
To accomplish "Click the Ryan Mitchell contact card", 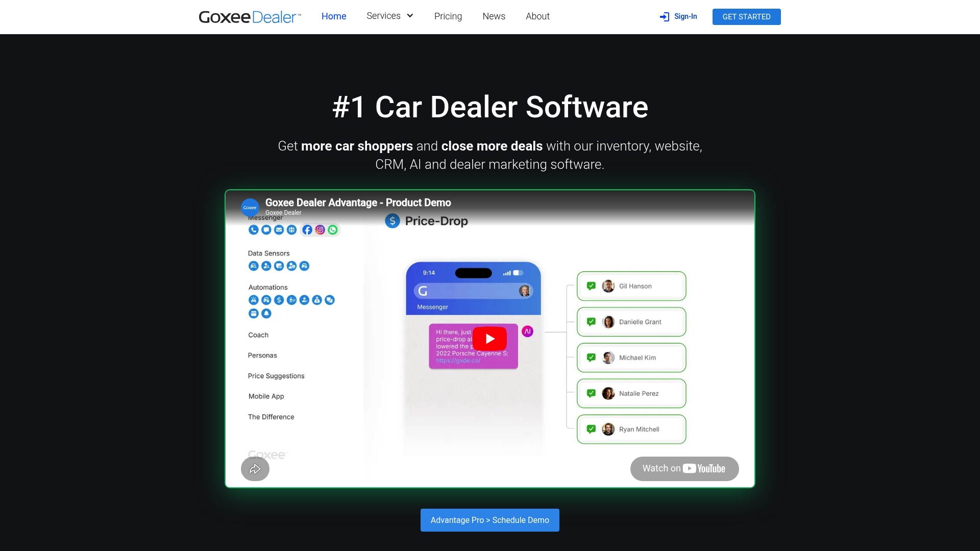I will click(631, 429).
